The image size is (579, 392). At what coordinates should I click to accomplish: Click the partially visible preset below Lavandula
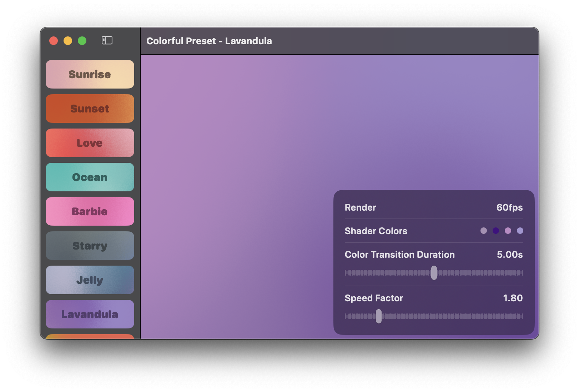90,336
